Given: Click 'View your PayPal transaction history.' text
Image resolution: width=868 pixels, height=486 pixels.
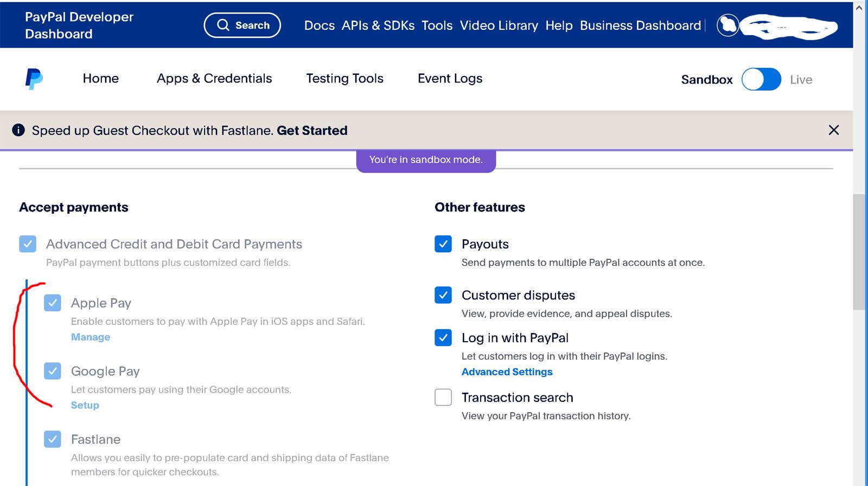Looking at the screenshot, I should [546, 416].
